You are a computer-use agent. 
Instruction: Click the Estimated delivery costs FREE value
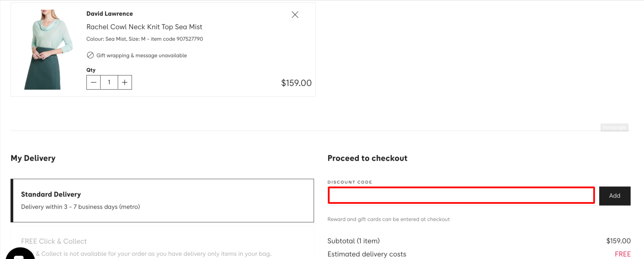(x=622, y=254)
